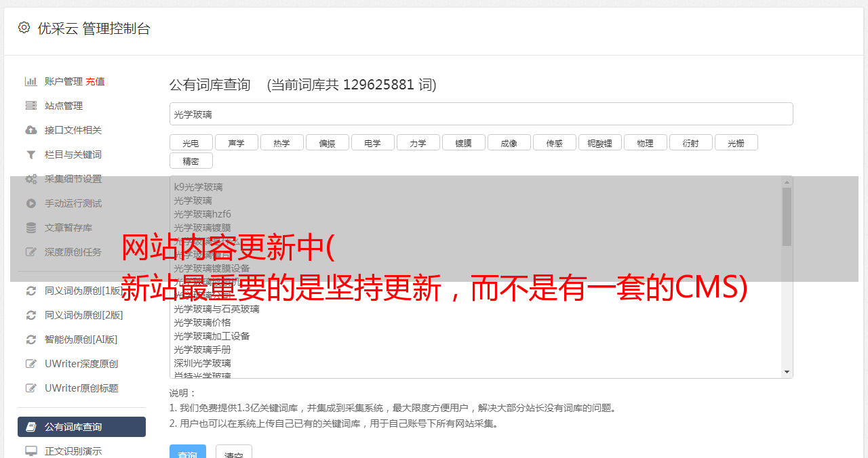Click the database icon for 文章暂存库
The image size is (868, 458).
31,228
